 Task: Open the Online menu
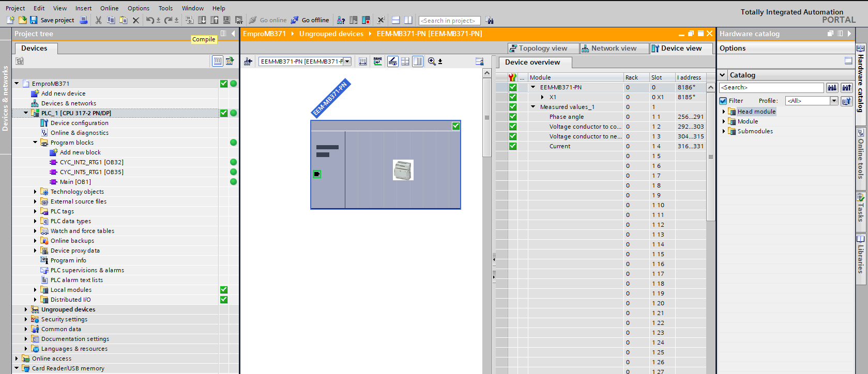click(x=109, y=8)
